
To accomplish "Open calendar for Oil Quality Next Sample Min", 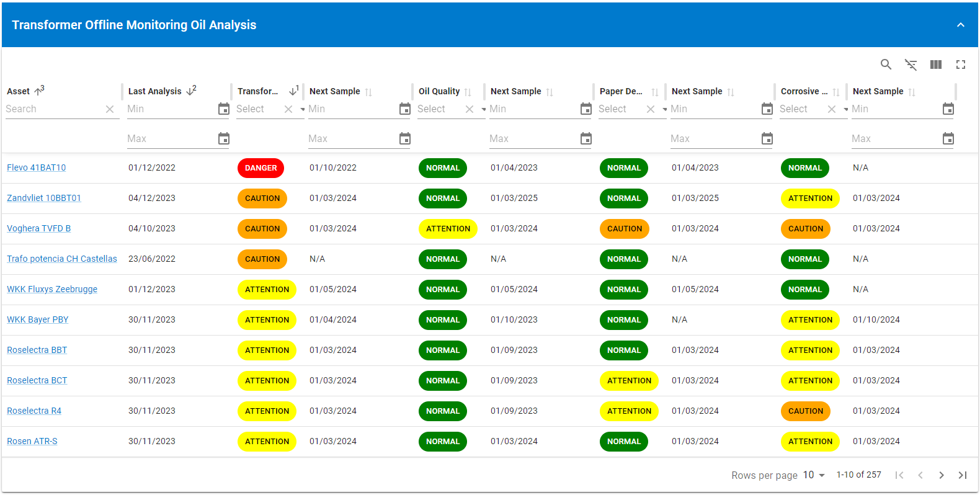I will click(x=586, y=109).
